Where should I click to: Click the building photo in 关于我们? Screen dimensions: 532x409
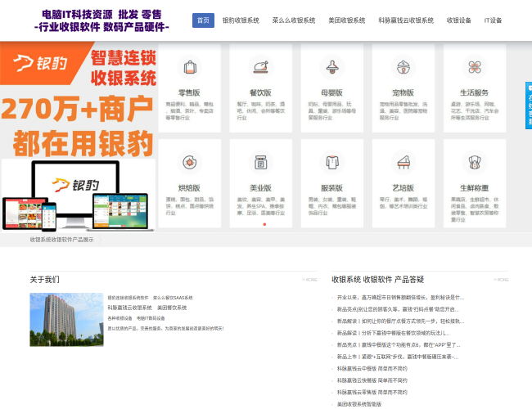(66, 320)
